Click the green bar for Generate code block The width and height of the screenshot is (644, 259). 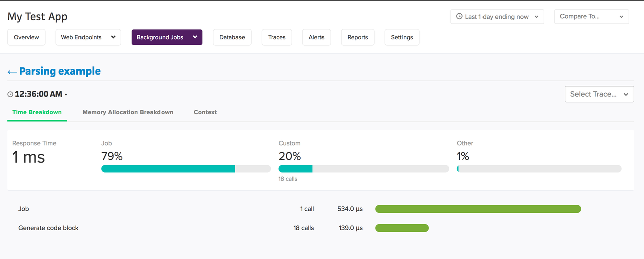coord(402,228)
